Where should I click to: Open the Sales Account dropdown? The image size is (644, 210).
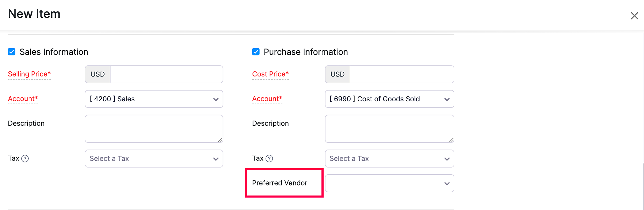click(154, 99)
